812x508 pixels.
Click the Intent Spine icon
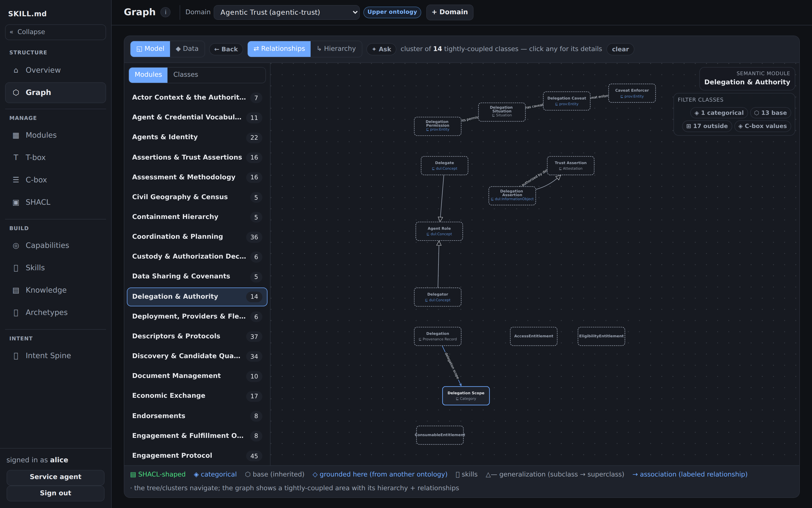(x=16, y=356)
